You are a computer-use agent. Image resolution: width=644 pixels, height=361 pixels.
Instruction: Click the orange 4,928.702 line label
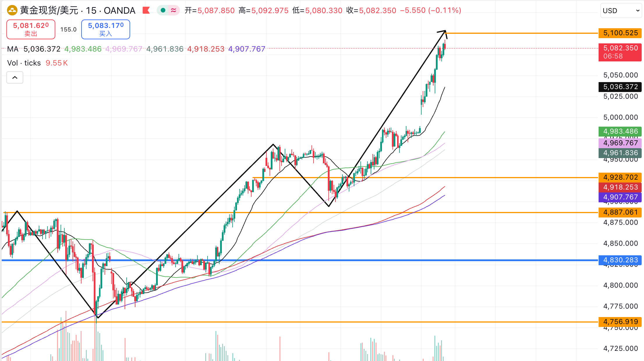[x=620, y=177]
